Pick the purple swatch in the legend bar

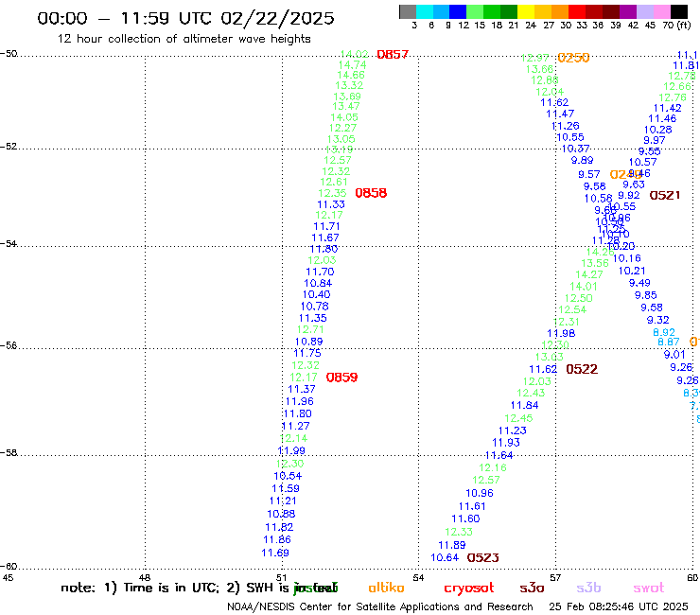(628, 11)
